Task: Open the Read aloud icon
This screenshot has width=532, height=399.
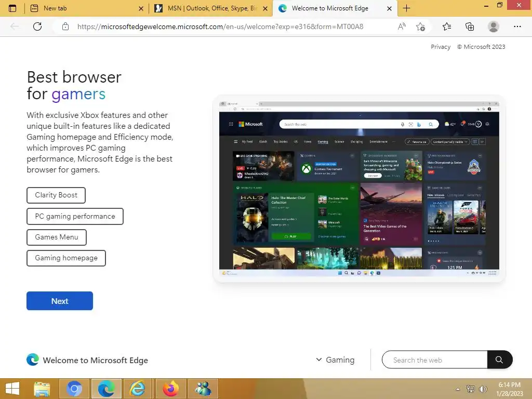Action: point(402,26)
